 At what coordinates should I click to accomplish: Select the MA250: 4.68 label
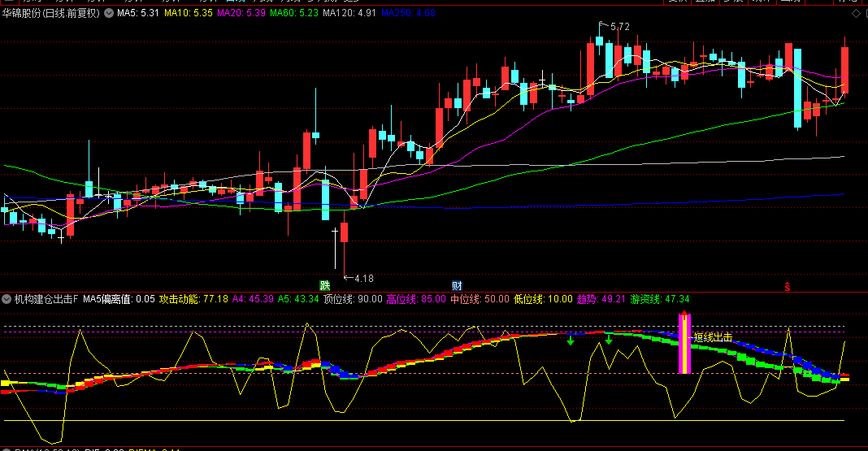click(x=409, y=13)
